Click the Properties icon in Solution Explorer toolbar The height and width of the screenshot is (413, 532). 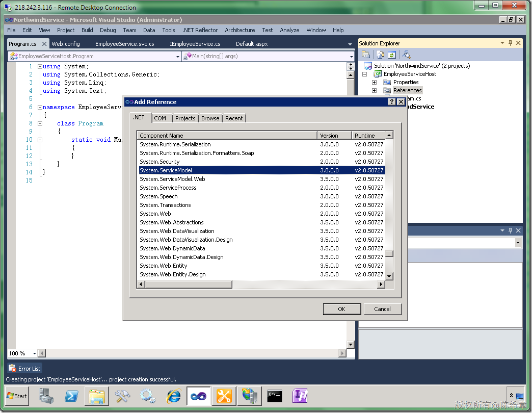[x=366, y=55]
